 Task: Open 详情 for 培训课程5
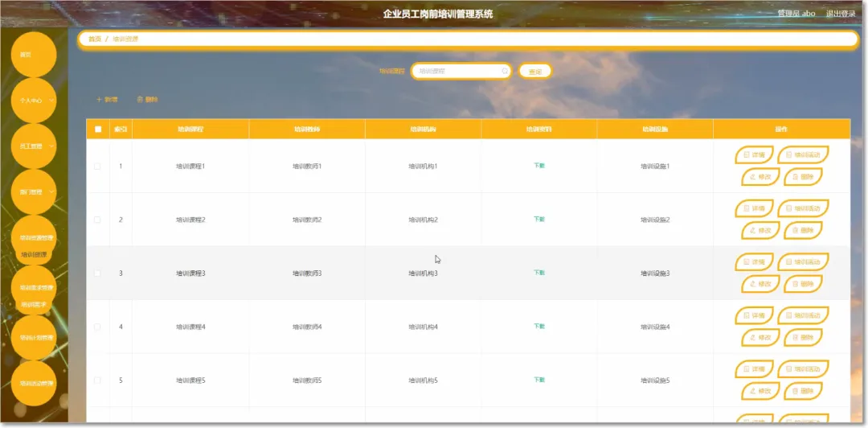[x=754, y=368]
